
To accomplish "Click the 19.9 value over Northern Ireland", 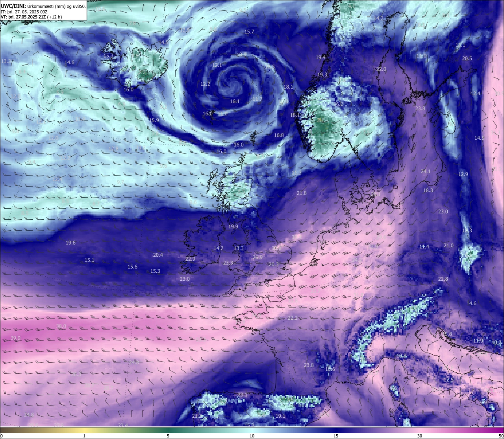I will tap(233, 226).
